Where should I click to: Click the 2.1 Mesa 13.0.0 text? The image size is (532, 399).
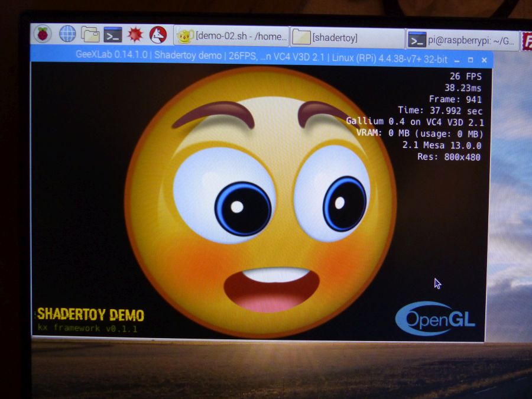click(442, 145)
